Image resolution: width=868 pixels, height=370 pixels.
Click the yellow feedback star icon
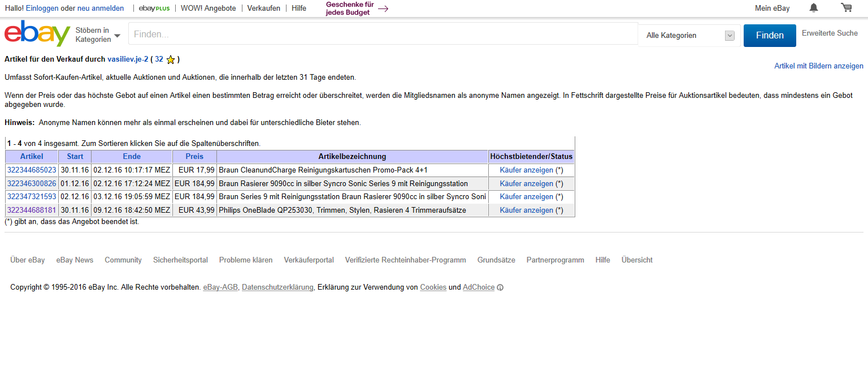(171, 59)
